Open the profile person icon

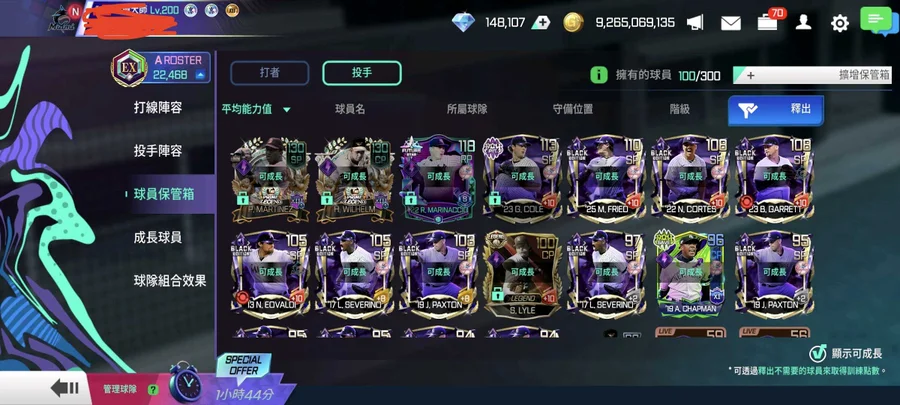[804, 22]
